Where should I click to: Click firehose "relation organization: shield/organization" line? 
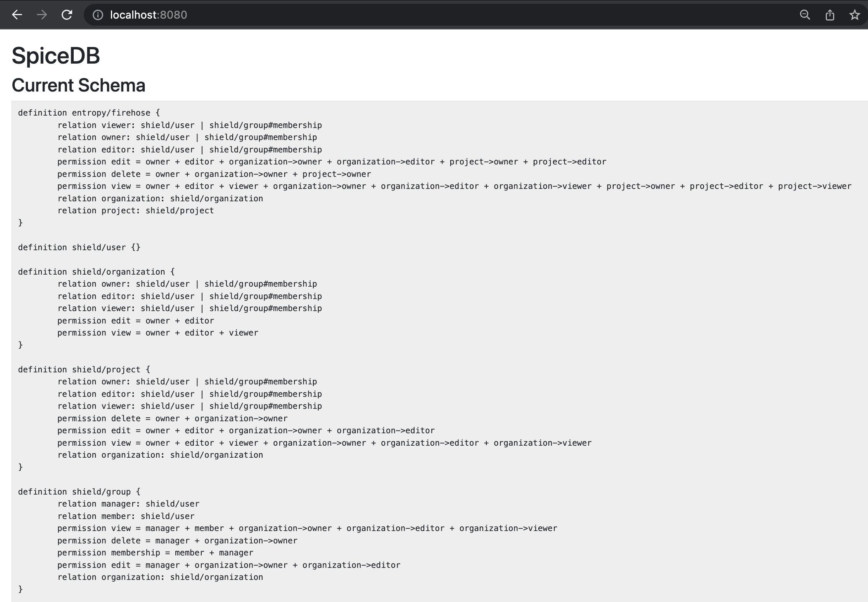click(160, 199)
